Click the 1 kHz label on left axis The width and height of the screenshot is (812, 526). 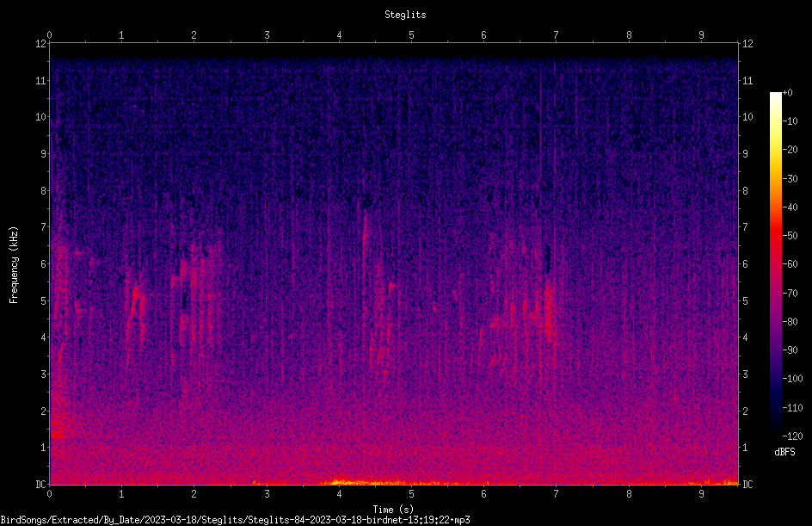(43, 448)
